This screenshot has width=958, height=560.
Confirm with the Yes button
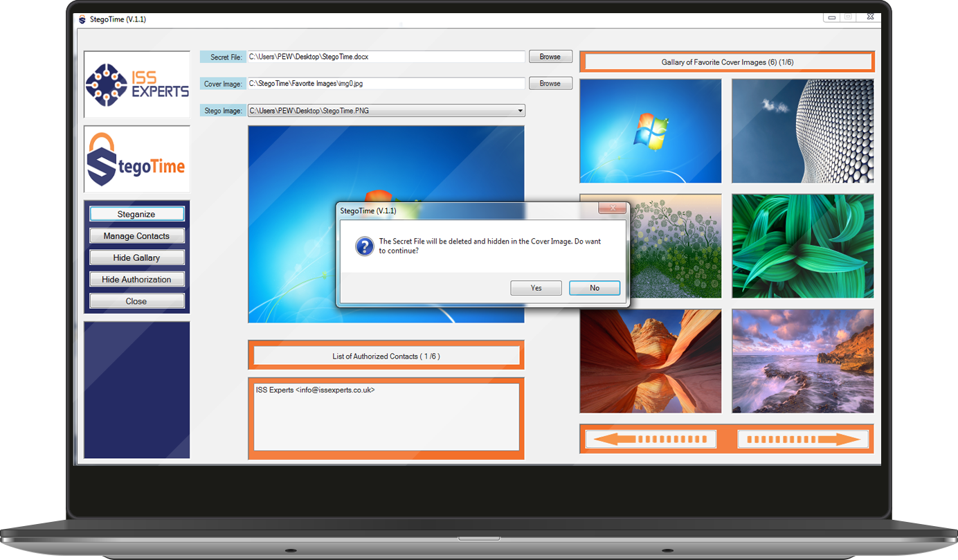point(536,288)
